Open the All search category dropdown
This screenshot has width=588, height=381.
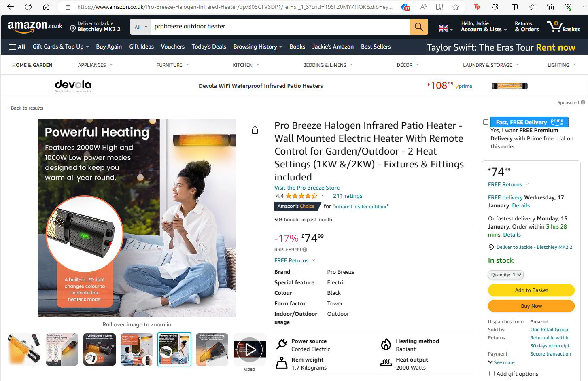pyautogui.click(x=141, y=27)
